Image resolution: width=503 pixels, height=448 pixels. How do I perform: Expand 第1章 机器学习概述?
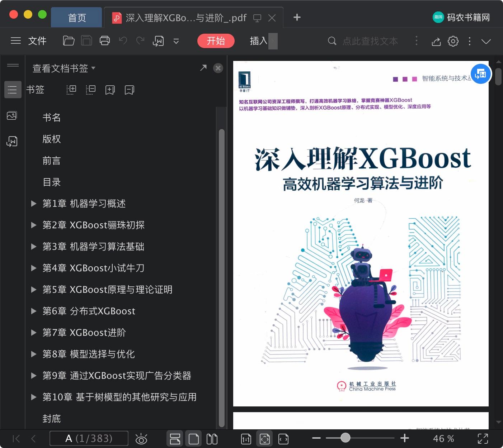pyautogui.click(x=34, y=204)
